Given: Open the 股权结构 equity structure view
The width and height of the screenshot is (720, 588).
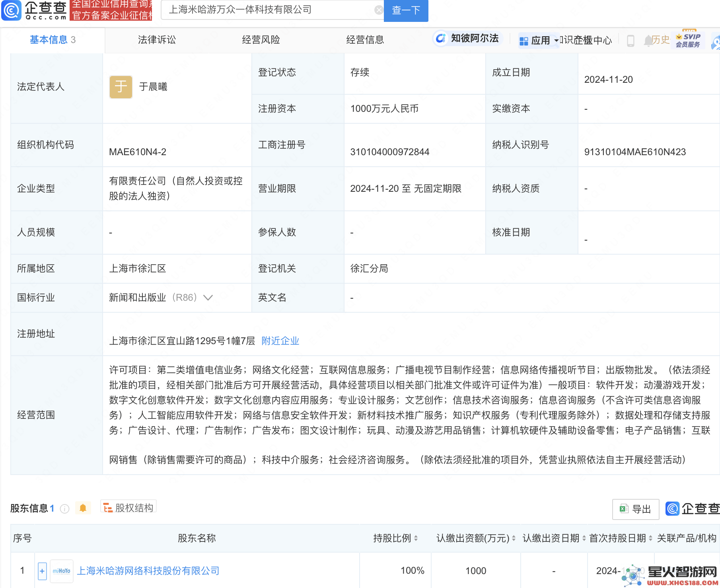Looking at the screenshot, I should (128, 508).
